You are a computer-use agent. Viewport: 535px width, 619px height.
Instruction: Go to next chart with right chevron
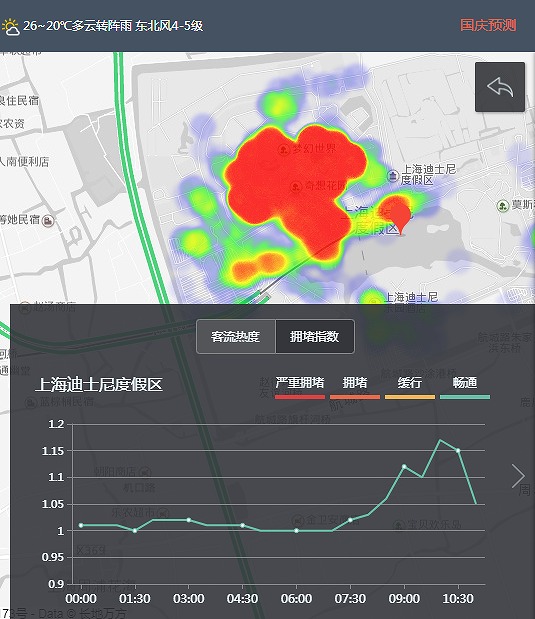(x=518, y=476)
